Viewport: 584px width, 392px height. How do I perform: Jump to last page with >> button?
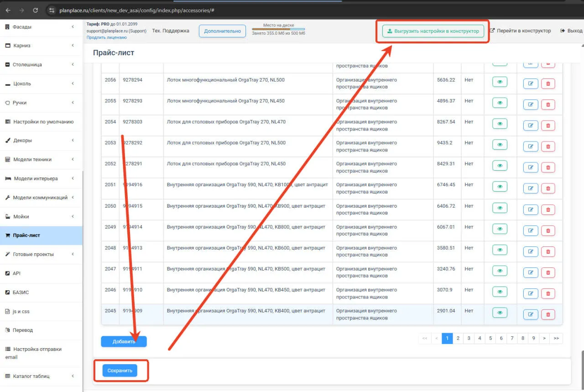point(556,338)
